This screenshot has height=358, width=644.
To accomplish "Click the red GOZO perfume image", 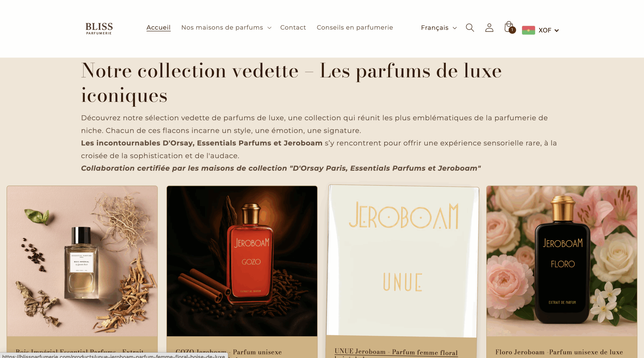I will pyautogui.click(x=242, y=261).
